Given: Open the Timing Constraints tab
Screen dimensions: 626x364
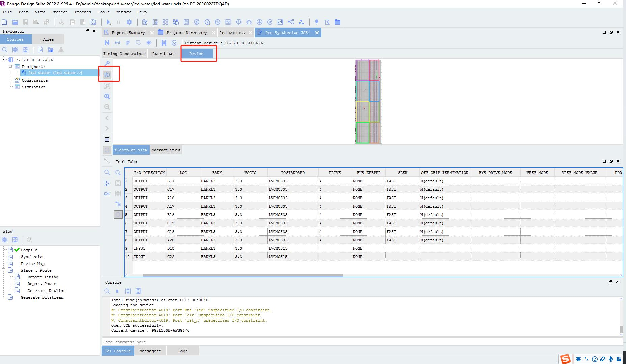Looking at the screenshot, I should click(125, 54).
